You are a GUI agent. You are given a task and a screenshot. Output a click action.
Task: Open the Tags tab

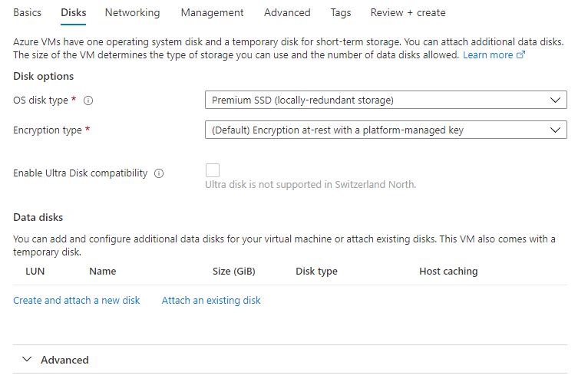(x=341, y=13)
